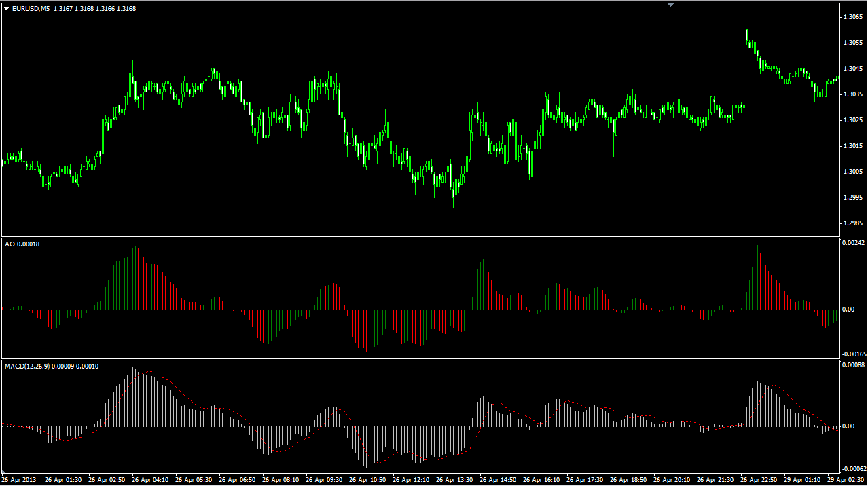Click the EURUSD,M5 symbol label

point(31,9)
